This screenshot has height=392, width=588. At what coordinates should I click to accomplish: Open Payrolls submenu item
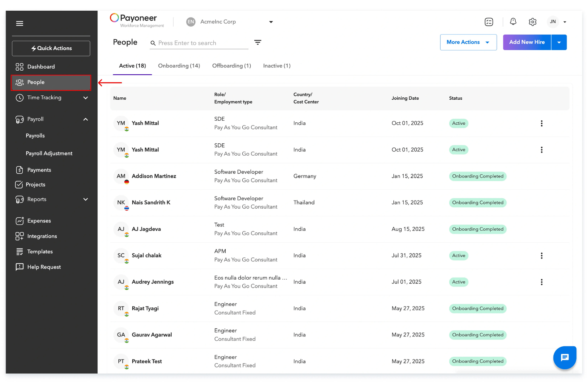[x=35, y=136]
